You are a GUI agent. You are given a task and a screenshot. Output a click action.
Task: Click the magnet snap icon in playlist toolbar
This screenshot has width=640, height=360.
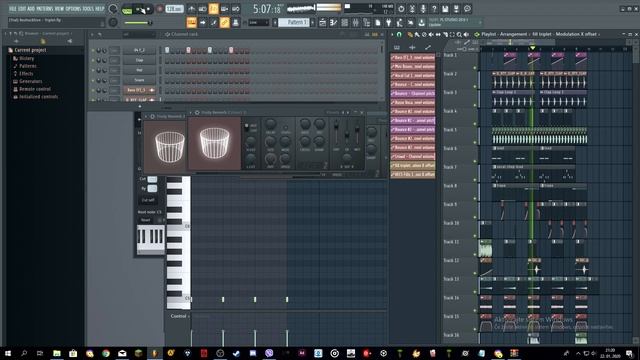[399, 35]
